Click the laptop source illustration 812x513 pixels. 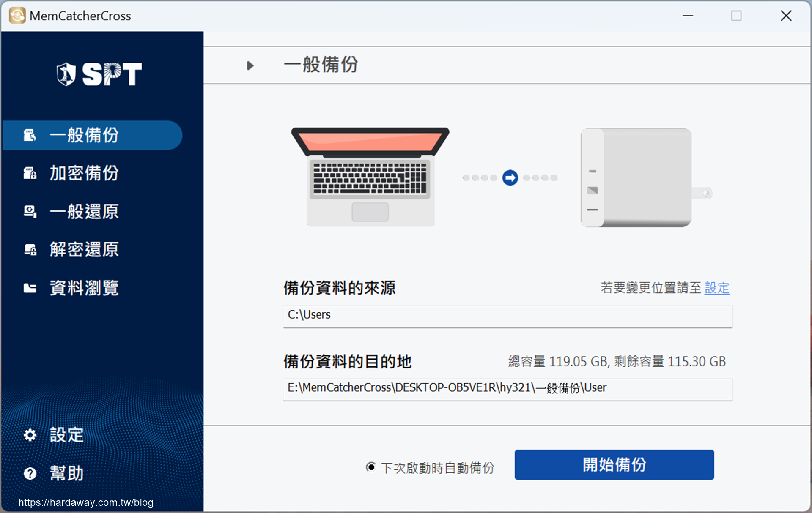(370, 177)
